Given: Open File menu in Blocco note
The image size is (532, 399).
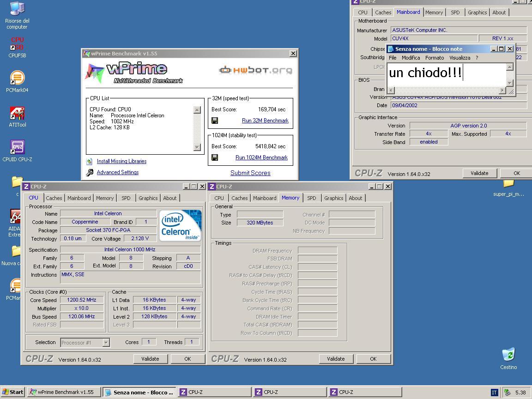Looking at the screenshot, I should tap(393, 58).
